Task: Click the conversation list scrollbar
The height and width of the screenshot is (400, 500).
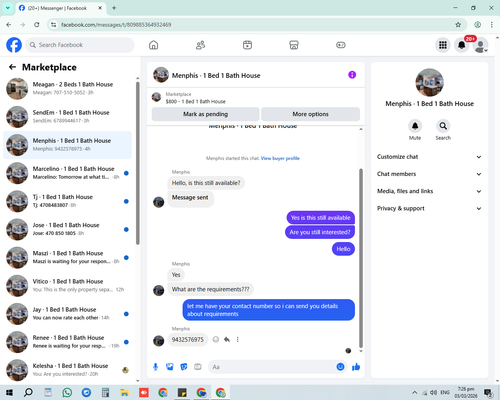Action: (138, 163)
